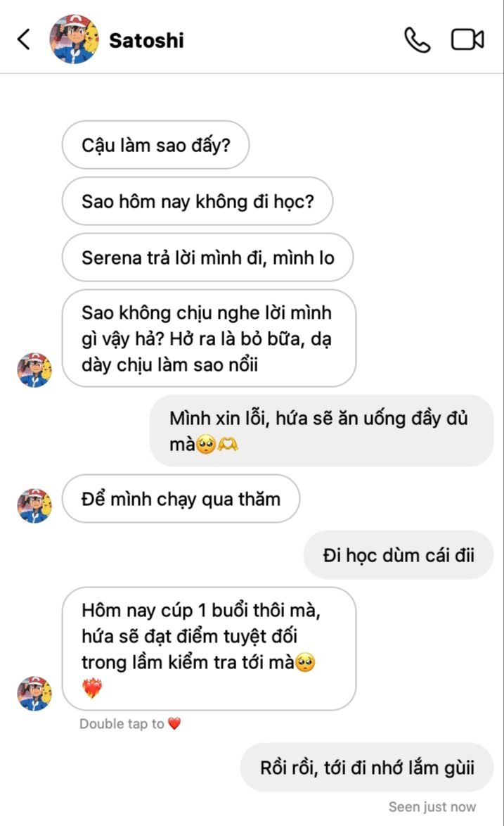Start a voice call with Satoshi
Screen dimensions: 504x826
(417, 39)
